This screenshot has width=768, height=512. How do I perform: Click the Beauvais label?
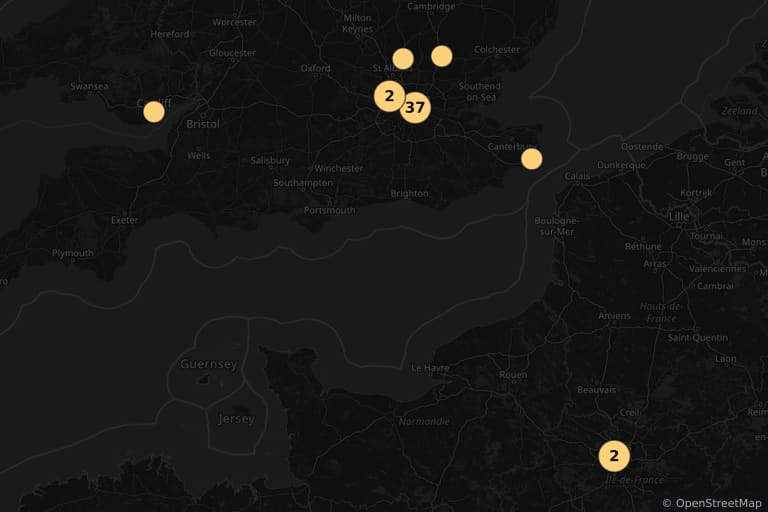pyautogui.click(x=596, y=390)
